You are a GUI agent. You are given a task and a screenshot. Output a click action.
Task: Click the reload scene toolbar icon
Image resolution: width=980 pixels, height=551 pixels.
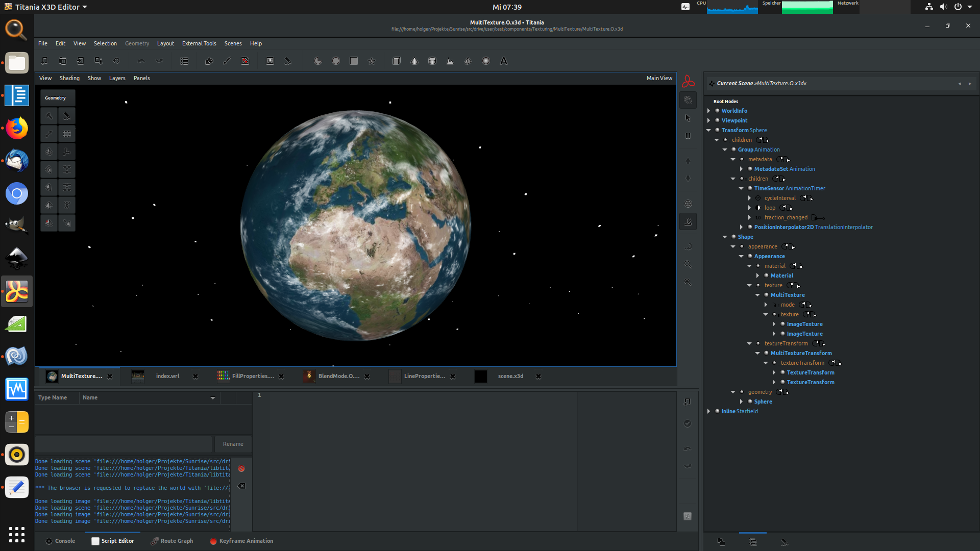[x=116, y=61]
